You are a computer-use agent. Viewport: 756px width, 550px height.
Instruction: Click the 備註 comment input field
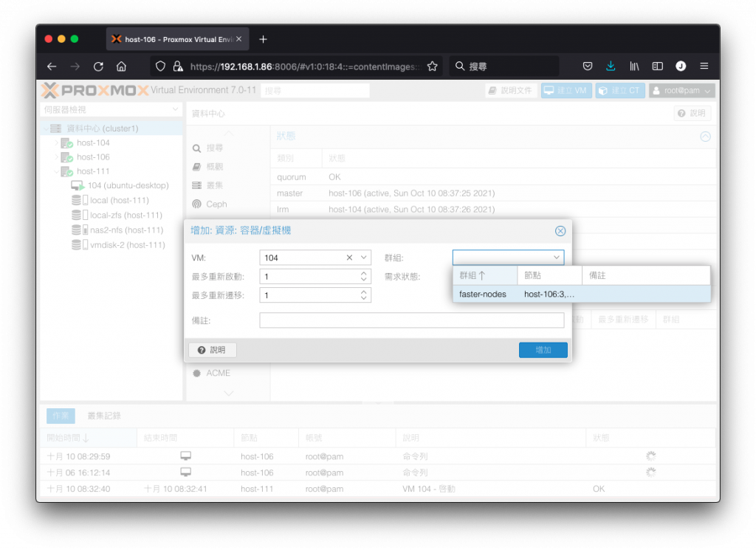click(x=411, y=320)
